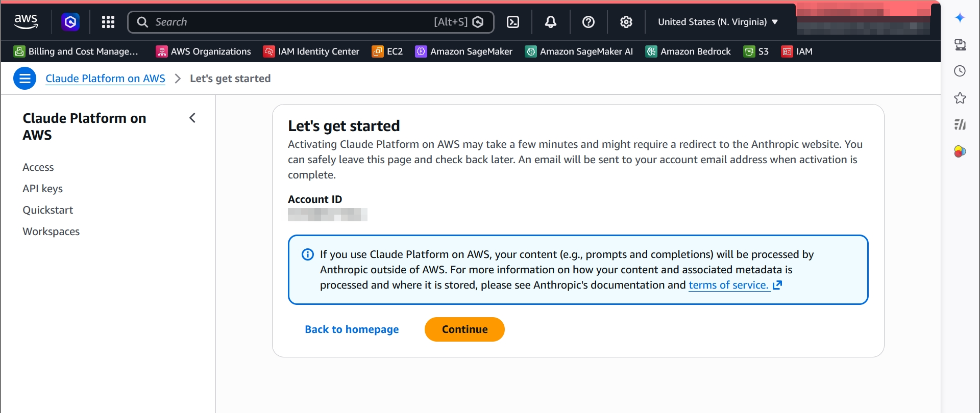Go to Workspaces in the sidebar
The image size is (980, 413).
click(x=51, y=231)
